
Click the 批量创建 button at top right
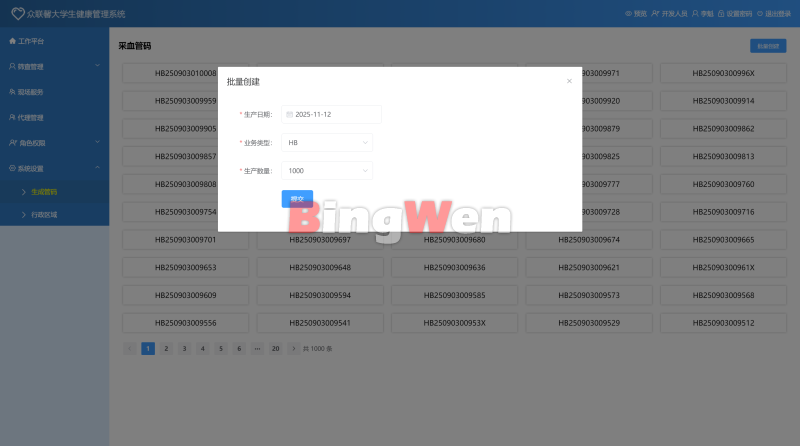(x=767, y=46)
